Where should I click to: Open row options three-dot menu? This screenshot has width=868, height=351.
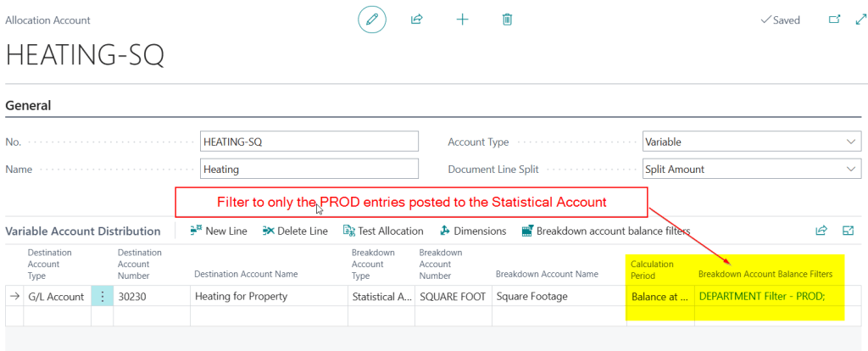point(102,297)
